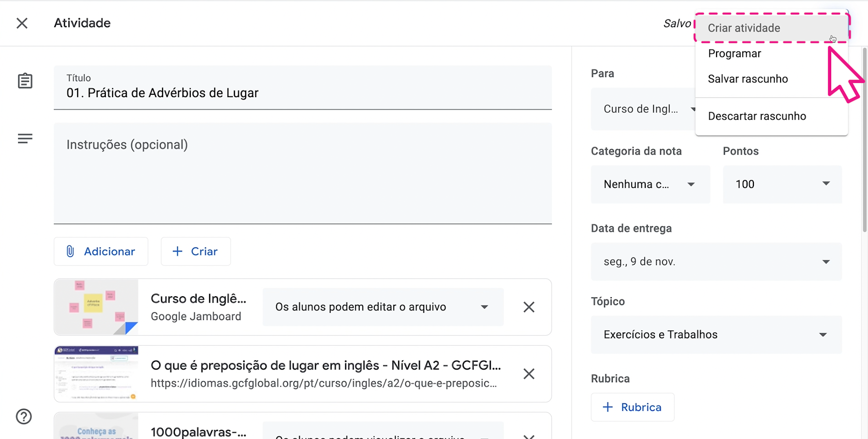Open the help question mark icon
Screen dimensions: 868x439
(x=24, y=416)
